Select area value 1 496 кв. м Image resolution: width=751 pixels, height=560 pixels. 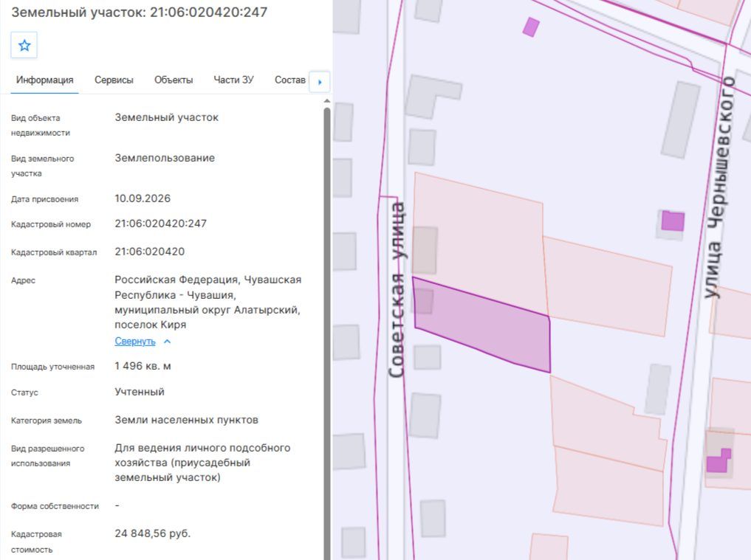(x=143, y=366)
